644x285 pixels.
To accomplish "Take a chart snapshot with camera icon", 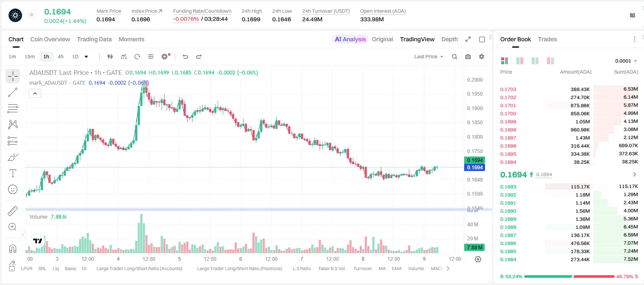I will coord(468,57).
